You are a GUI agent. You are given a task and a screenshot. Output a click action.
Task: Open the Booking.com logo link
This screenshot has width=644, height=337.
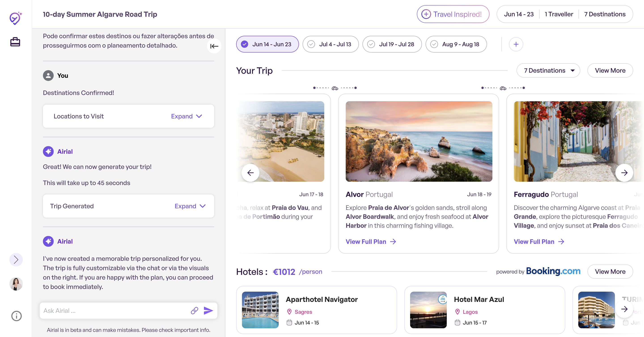pyautogui.click(x=553, y=271)
